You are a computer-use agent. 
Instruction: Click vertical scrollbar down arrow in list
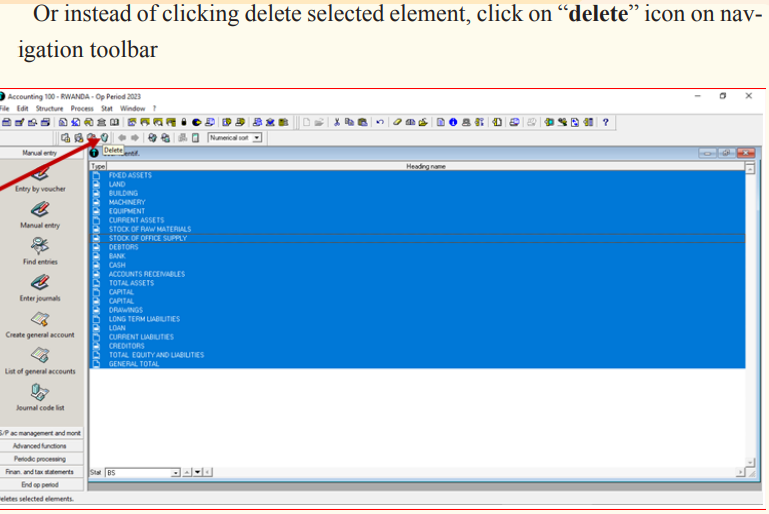(750, 462)
